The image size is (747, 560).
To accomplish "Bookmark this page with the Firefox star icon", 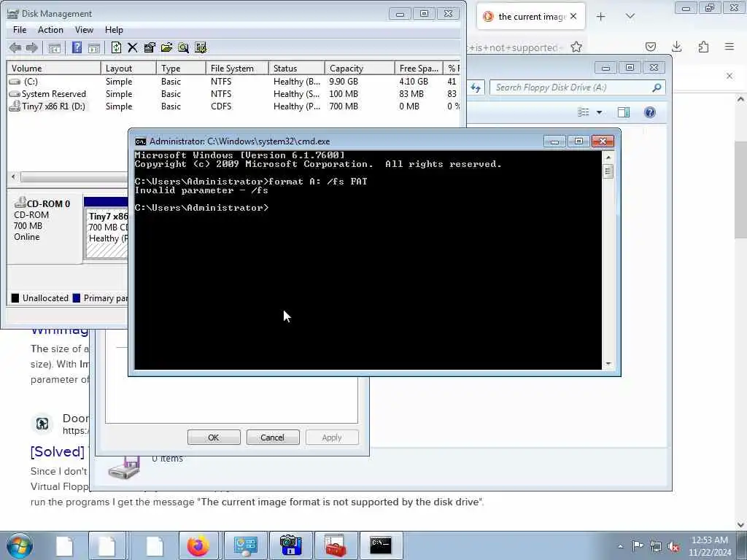I will click(x=576, y=47).
